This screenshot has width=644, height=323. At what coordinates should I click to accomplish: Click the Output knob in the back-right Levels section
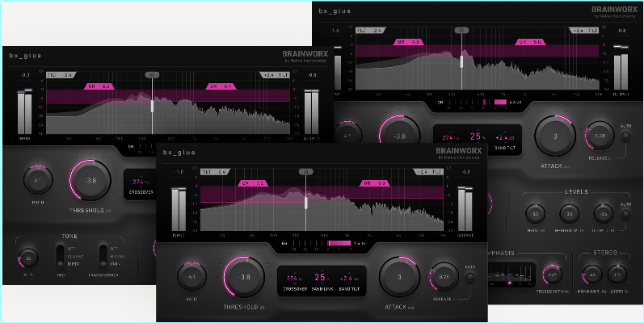[604, 214]
